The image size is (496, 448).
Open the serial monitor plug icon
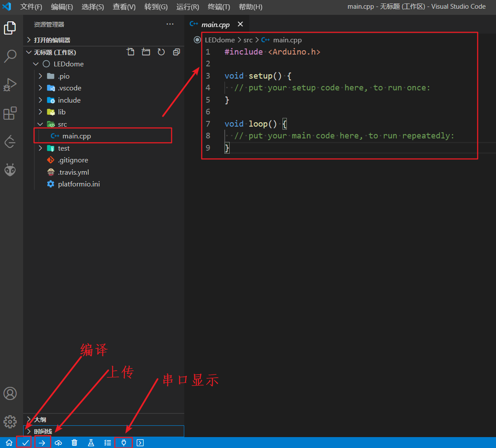tap(124, 442)
